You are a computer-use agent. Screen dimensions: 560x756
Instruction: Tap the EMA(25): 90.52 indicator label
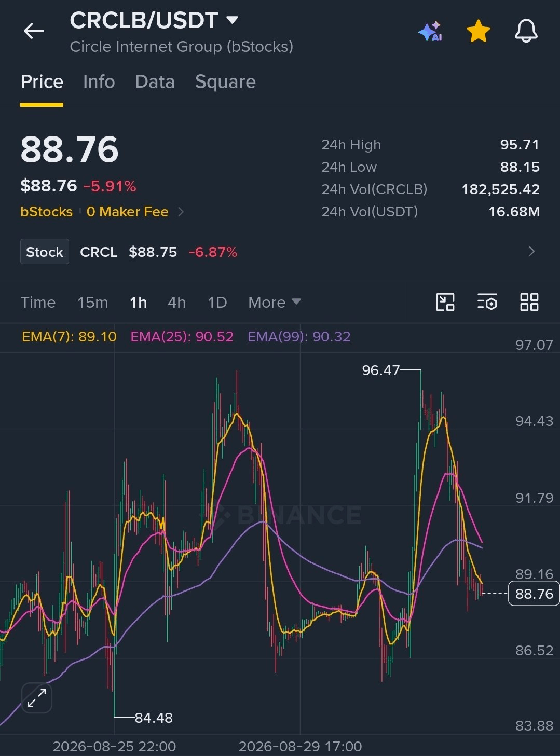[x=182, y=337]
